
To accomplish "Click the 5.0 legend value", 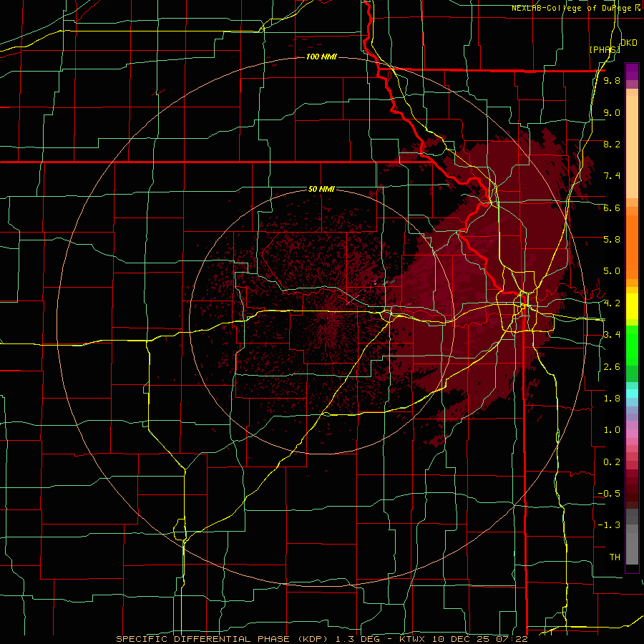I will pos(612,271).
